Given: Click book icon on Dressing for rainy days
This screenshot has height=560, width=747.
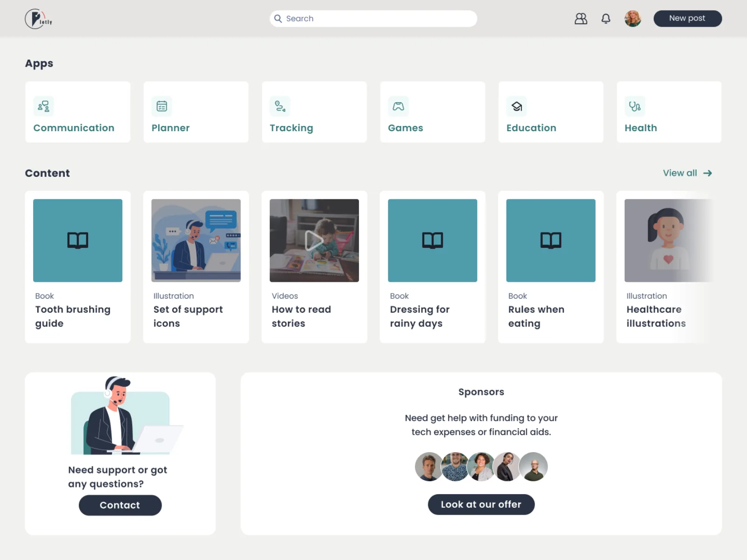Looking at the screenshot, I should [x=433, y=240].
